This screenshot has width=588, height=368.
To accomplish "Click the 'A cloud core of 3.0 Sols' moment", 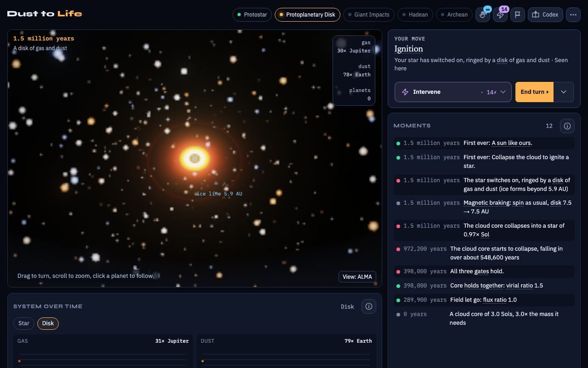I will (x=484, y=318).
